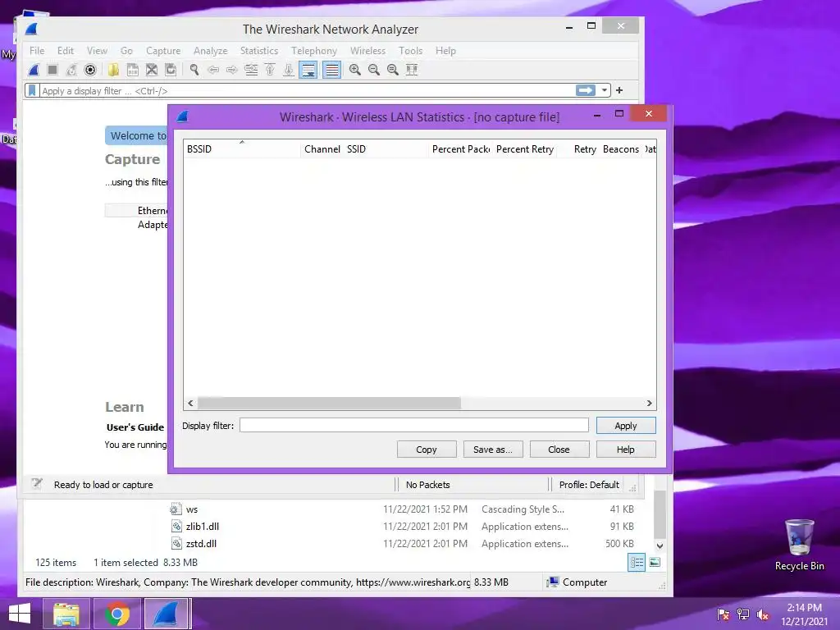Go to the previous packet arrow
Viewport: 840px width, 630px height.
pos(213,70)
